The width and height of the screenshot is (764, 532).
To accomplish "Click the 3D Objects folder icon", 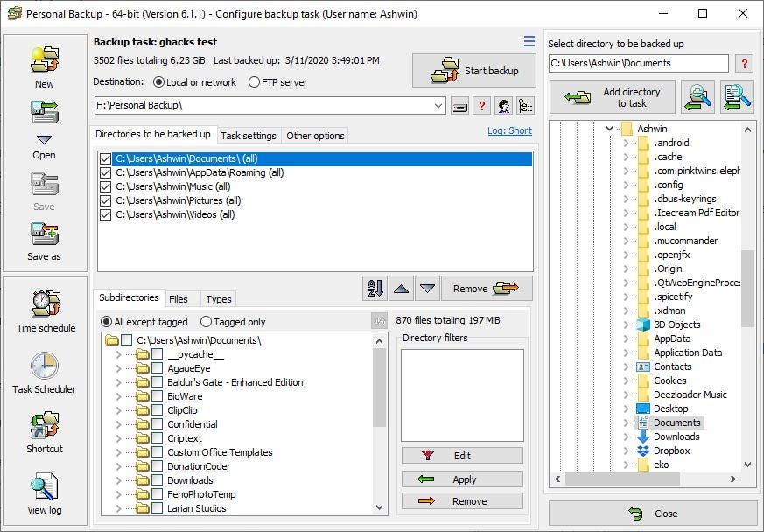I will [x=643, y=325].
